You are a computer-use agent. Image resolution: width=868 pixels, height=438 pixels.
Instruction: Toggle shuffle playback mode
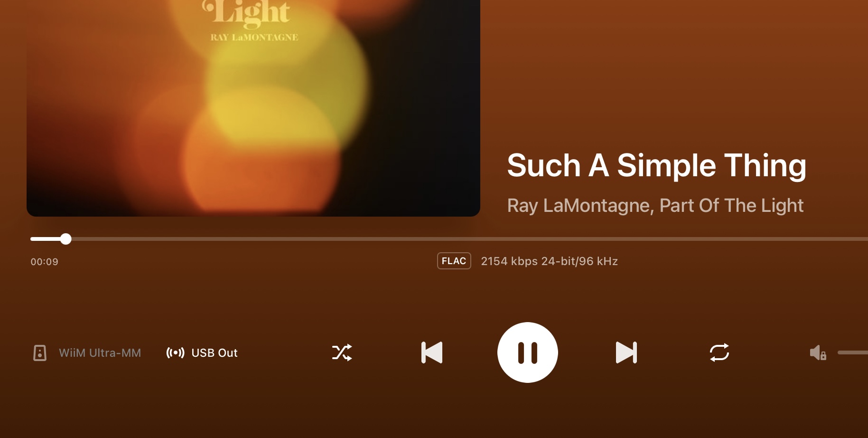click(x=342, y=352)
